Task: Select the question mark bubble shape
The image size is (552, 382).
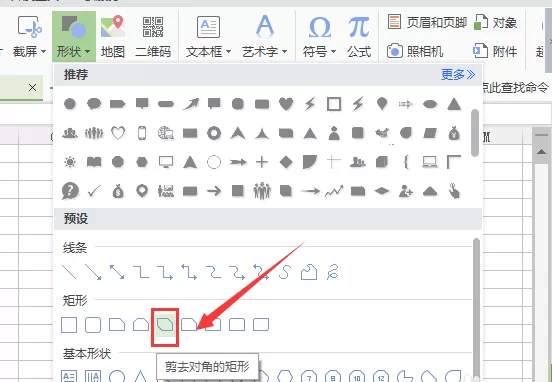Action: coord(70,191)
